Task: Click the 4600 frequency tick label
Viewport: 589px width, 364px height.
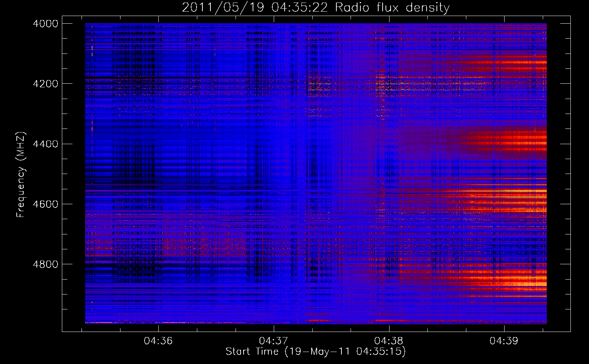Action: [46, 204]
